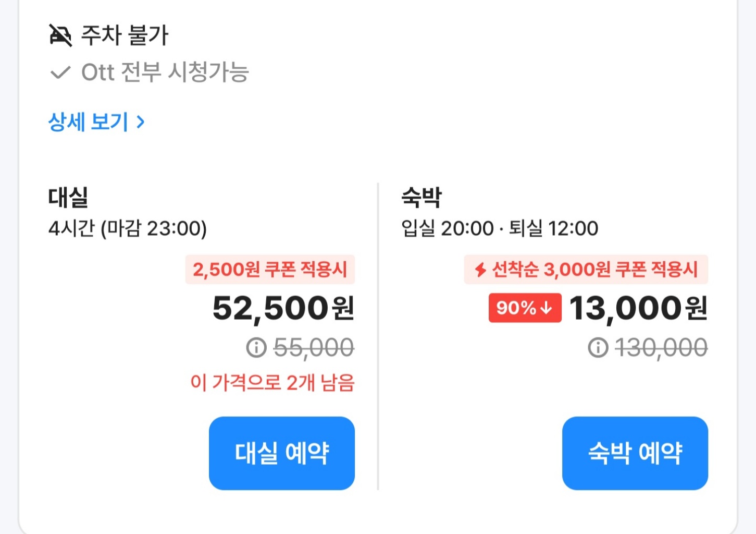Open the 상세 보기 details link
Screen dimensions: 756x534
pyautogui.click(x=89, y=122)
